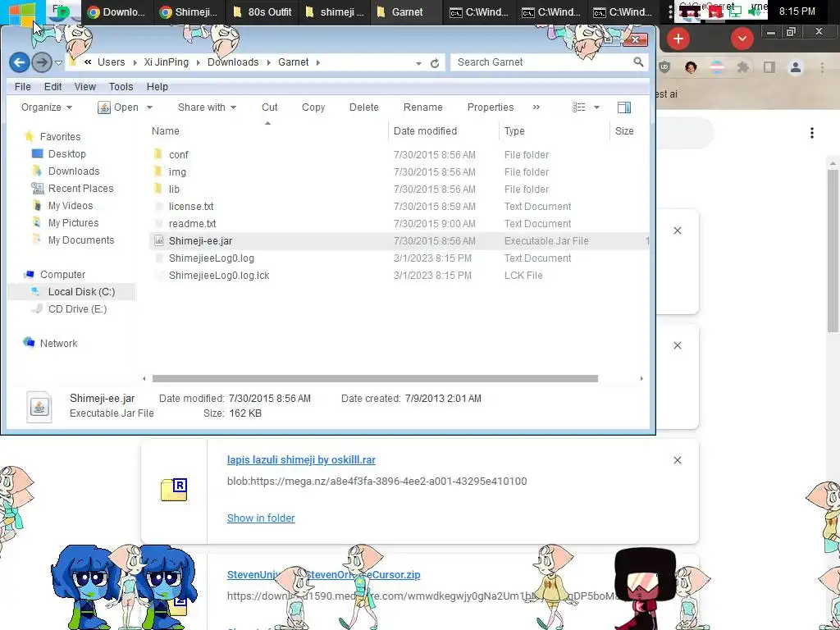Select Network in navigation pane
Image resolution: width=840 pixels, height=630 pixels.
coord(58,343)
